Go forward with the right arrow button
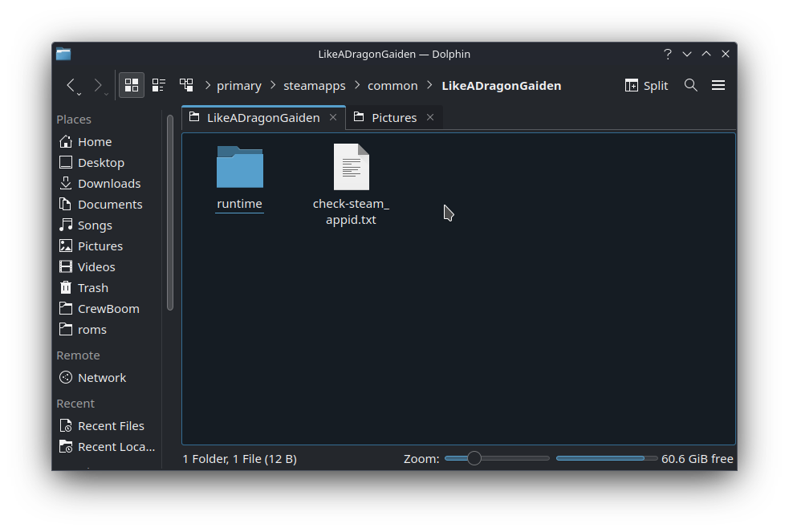The height and width of the screenshot is (532, 789). tap(98, 85)
